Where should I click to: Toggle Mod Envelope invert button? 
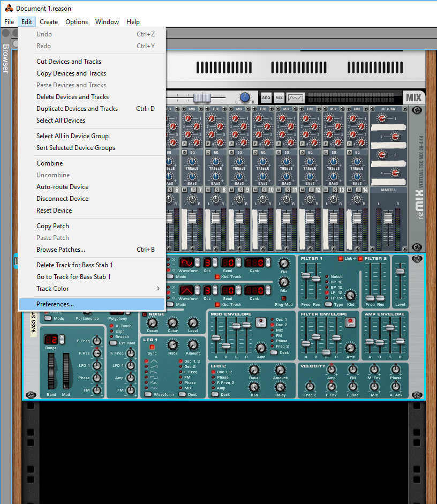click(261, 322)
